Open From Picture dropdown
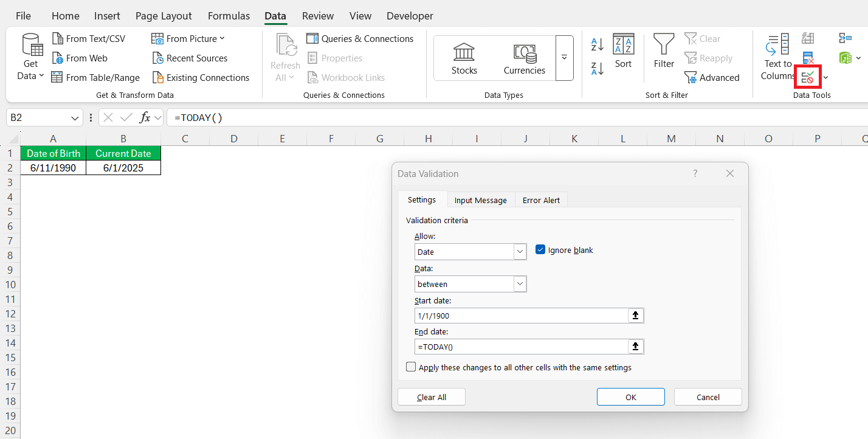The image size is (868, 439). click(188, 39)
